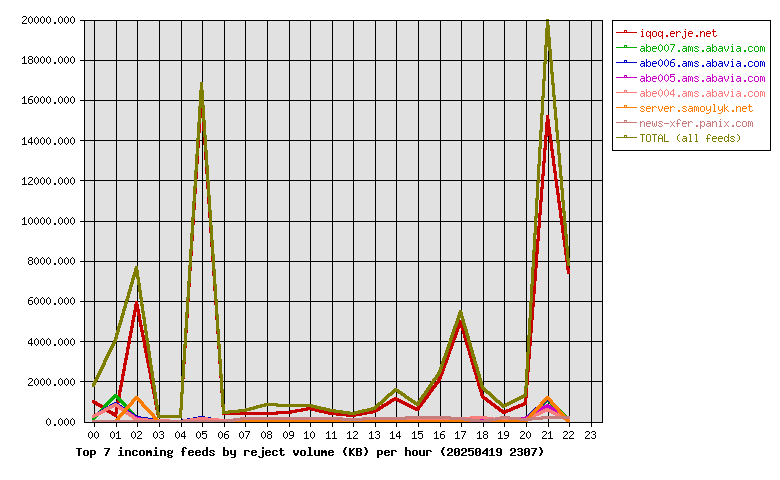
Task: Click the red iqoq.erje.net peak at hour 02
Action: click(137, 304)
